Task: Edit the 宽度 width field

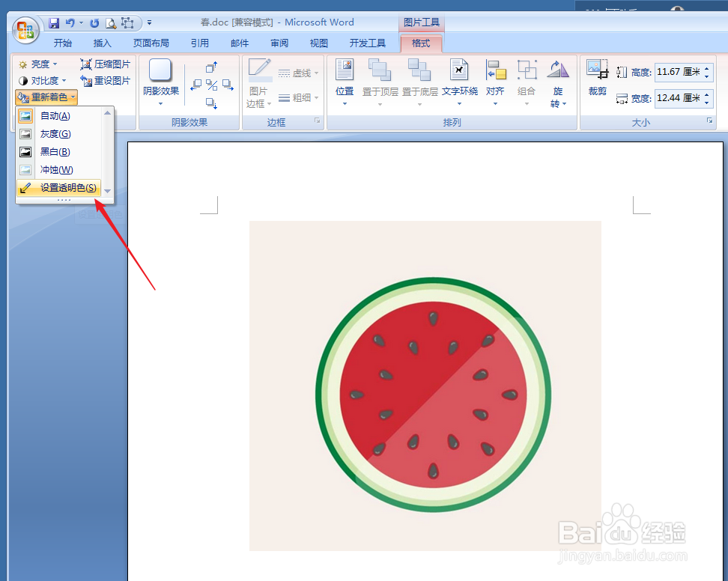Action: point(680,98)
